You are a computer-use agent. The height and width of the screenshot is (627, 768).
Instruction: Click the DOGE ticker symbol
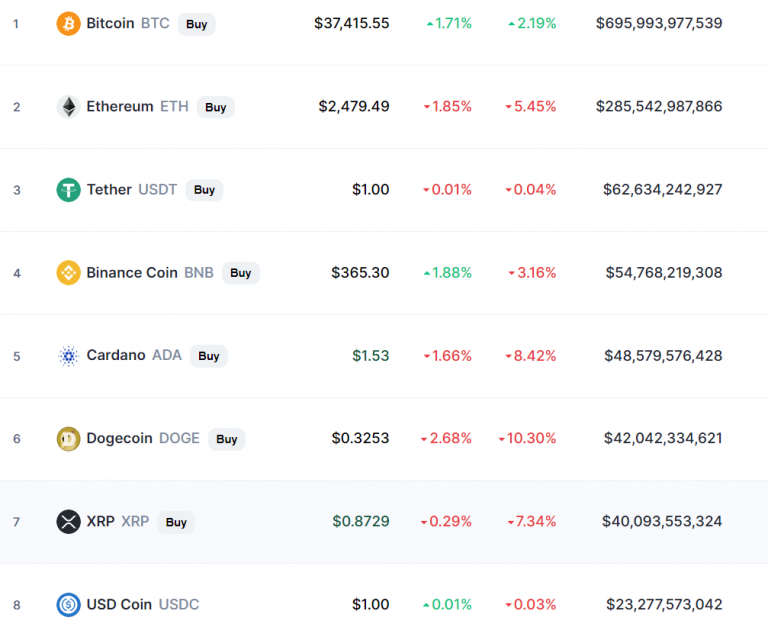coord(179,438)
